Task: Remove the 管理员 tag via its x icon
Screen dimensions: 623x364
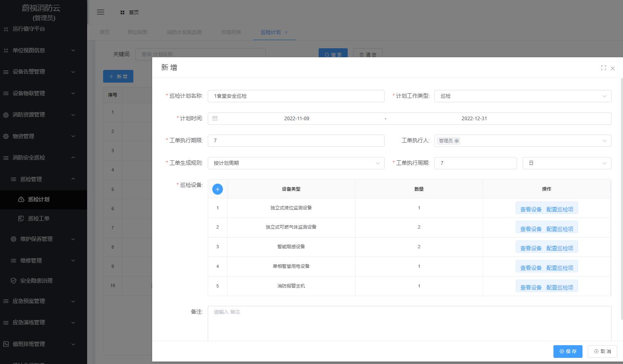Action: tap(457, 141)
